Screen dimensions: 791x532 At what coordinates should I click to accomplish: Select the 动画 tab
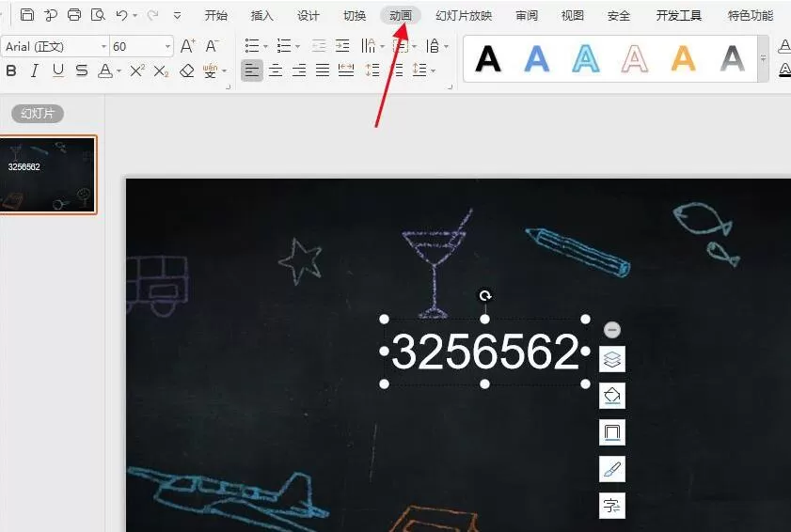click(401, 16)
